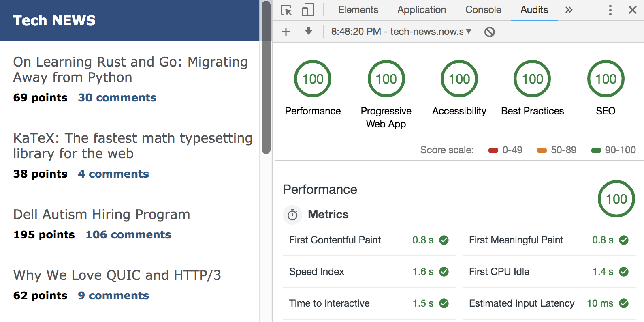This screenshot has height=322, width=644.
Task: Click the SEO score gauge
Action: click(x=606, y=79)
